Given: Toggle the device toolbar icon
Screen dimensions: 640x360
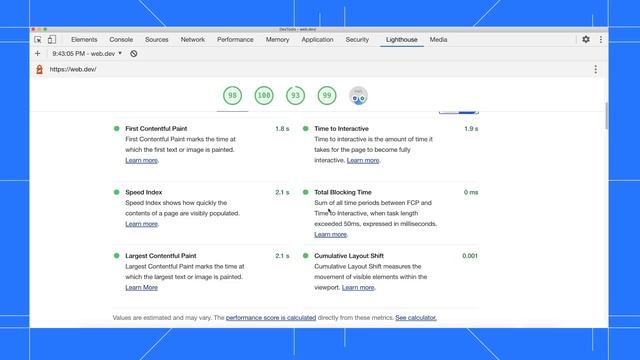Looking at the screenshot, I should 52,40.
